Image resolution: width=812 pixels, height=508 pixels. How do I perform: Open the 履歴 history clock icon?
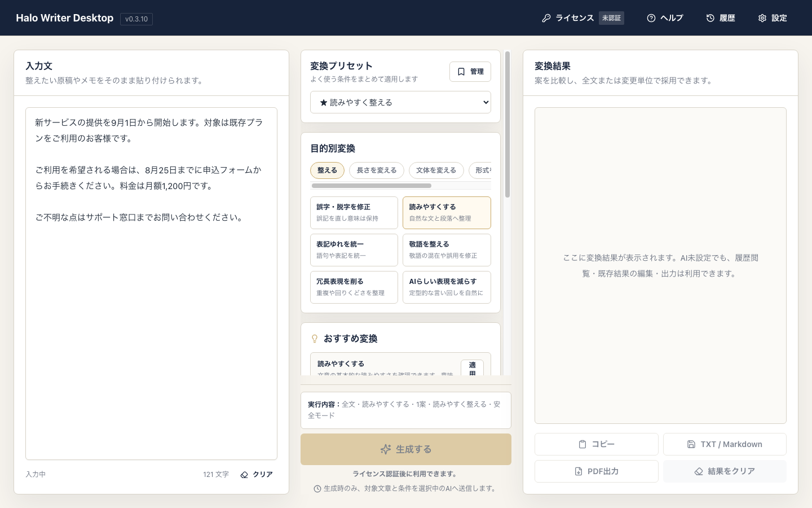[710, 18]
